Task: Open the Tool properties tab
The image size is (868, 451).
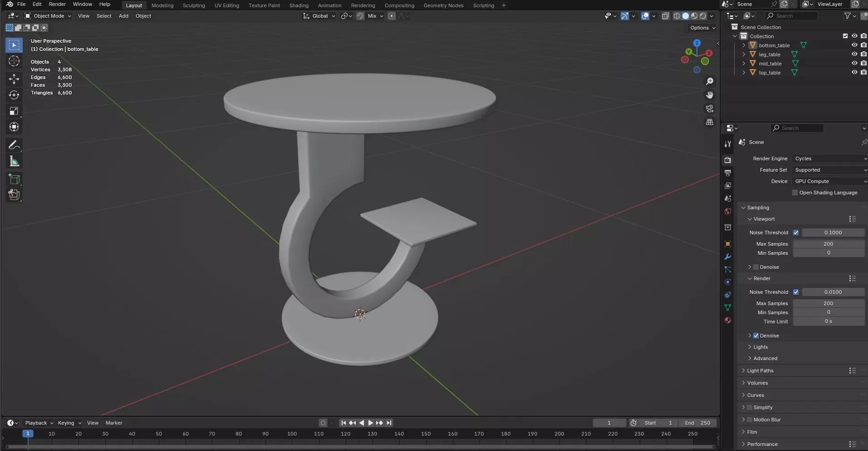Action: [728, 144]
